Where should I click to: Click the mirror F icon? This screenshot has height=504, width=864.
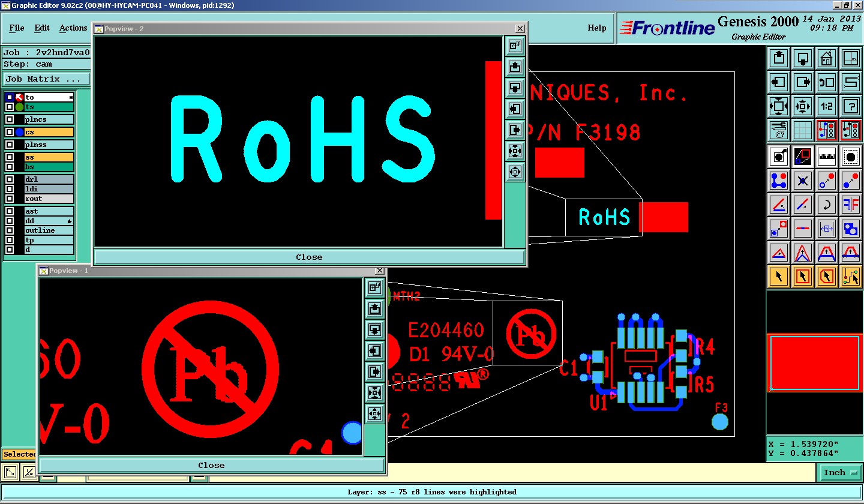(851, 205)
